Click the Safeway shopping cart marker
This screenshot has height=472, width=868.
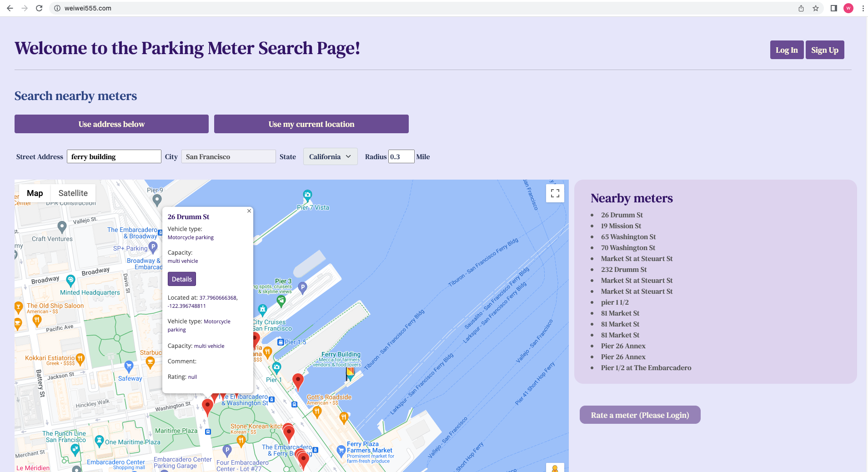point(129,367)
